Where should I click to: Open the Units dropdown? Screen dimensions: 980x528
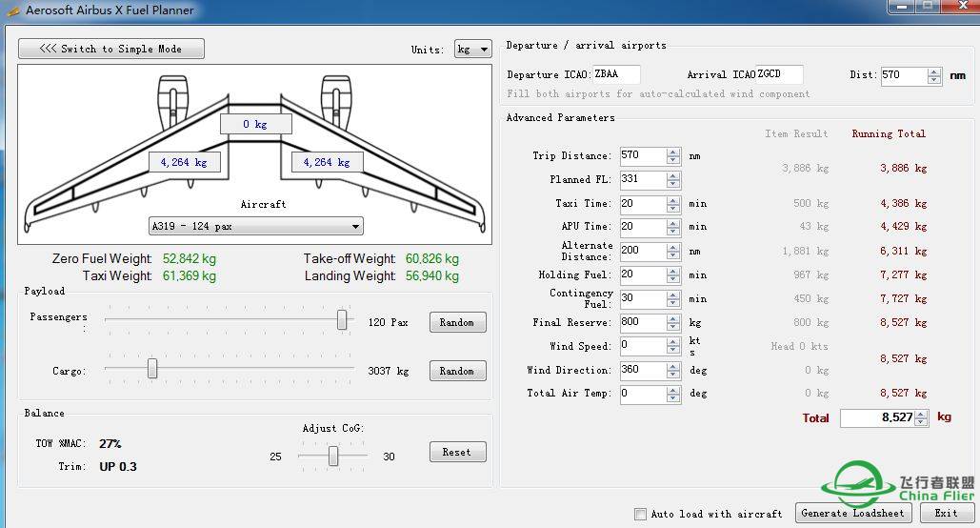473,49
